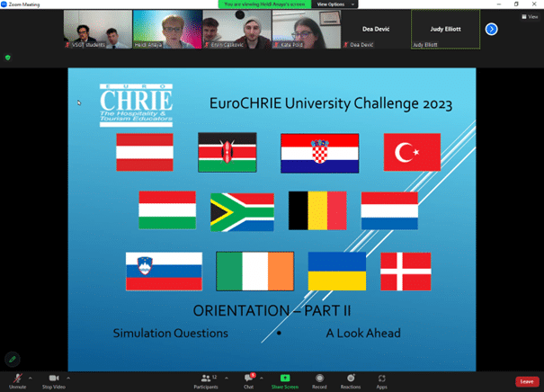Open video options arrow beside Stop Video

tap(68, 379)
